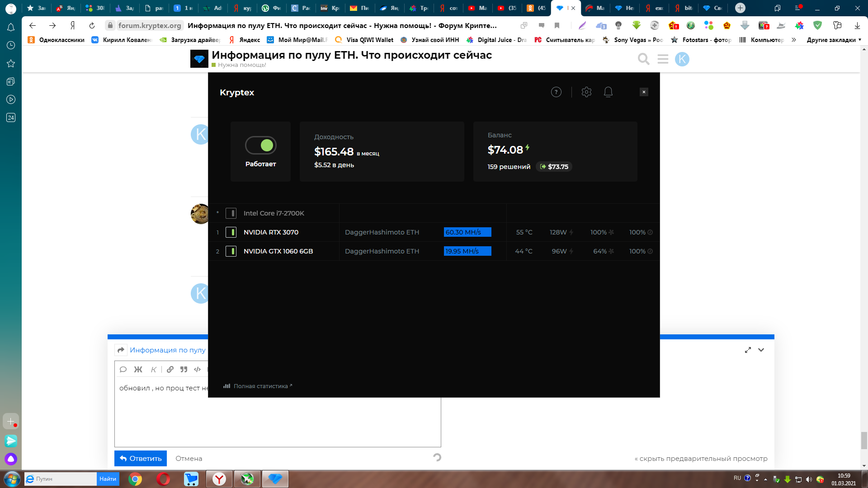Bookmark this page with bookmark icon

point(557,26)
